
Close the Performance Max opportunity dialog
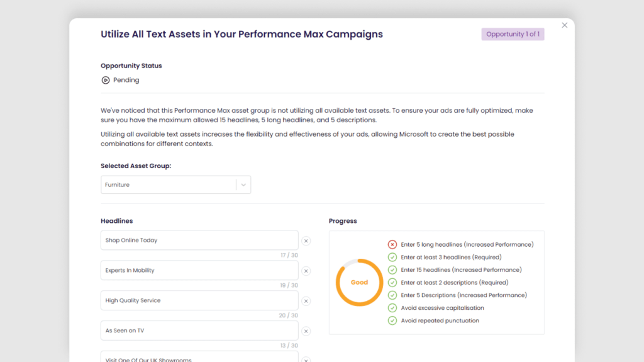click(565, 26)
